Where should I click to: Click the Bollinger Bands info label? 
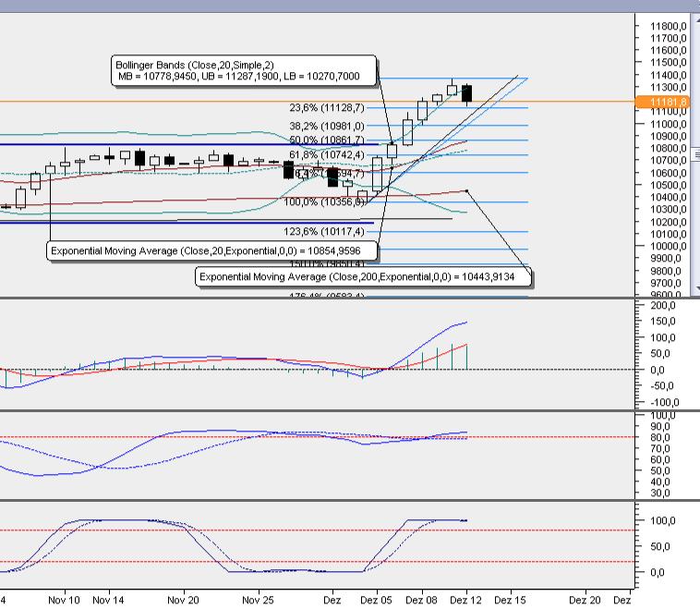click(x=244, y=69)
